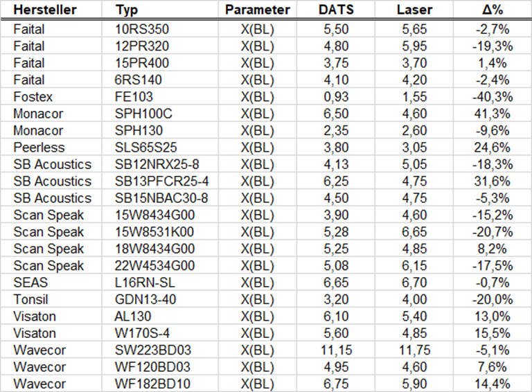Viewport: 532px width, 392px height.
Task: Click the delta value -40,3%
Action: pos(493,97)
